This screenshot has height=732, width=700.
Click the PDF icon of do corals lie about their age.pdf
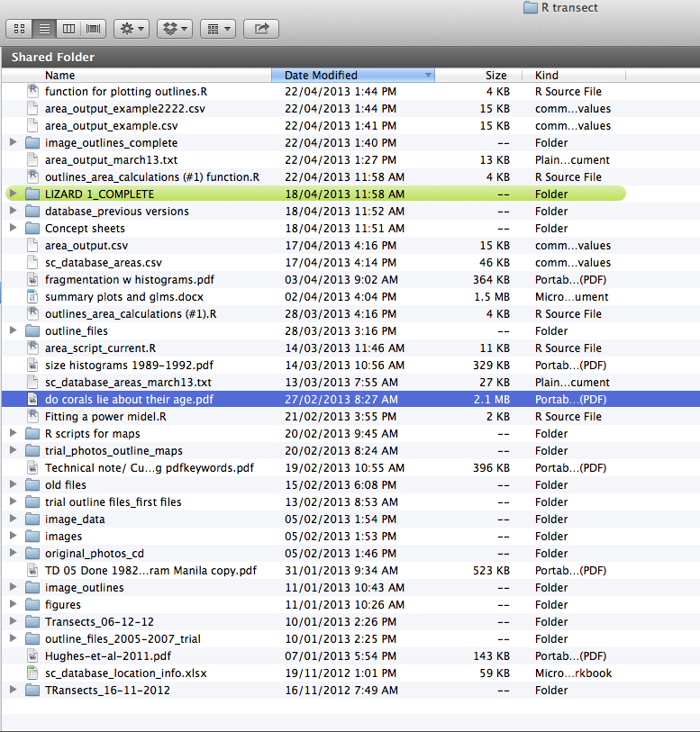[x=32, y=399]
